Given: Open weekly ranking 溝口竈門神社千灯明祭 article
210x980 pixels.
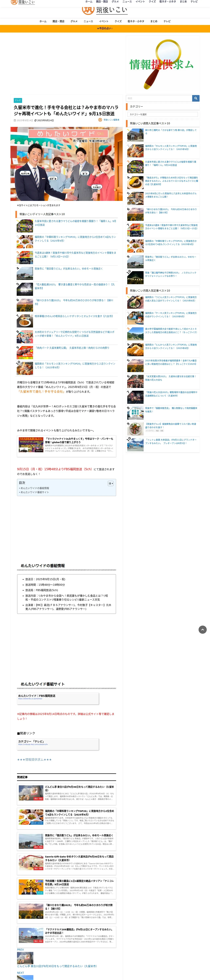Looking at the screenshot, I should [171, 274].
